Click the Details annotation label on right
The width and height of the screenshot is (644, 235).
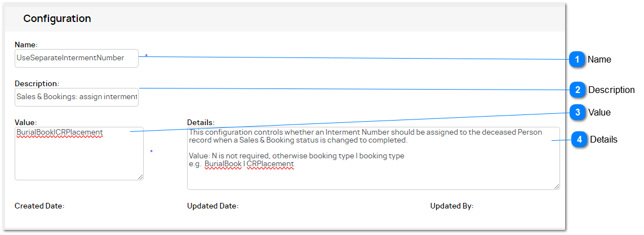click(x=604, y=140)
